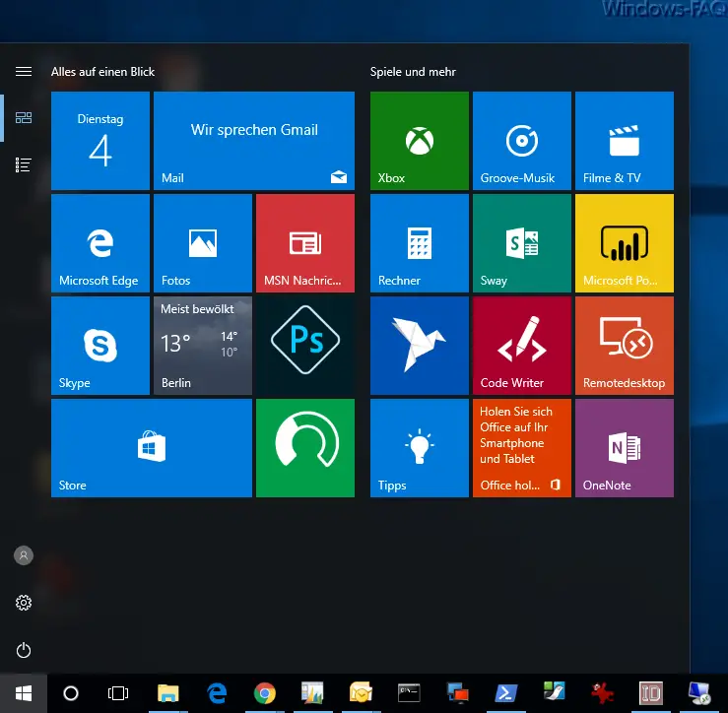
Task: Open the Fotos tile
Action: [203, 243]
